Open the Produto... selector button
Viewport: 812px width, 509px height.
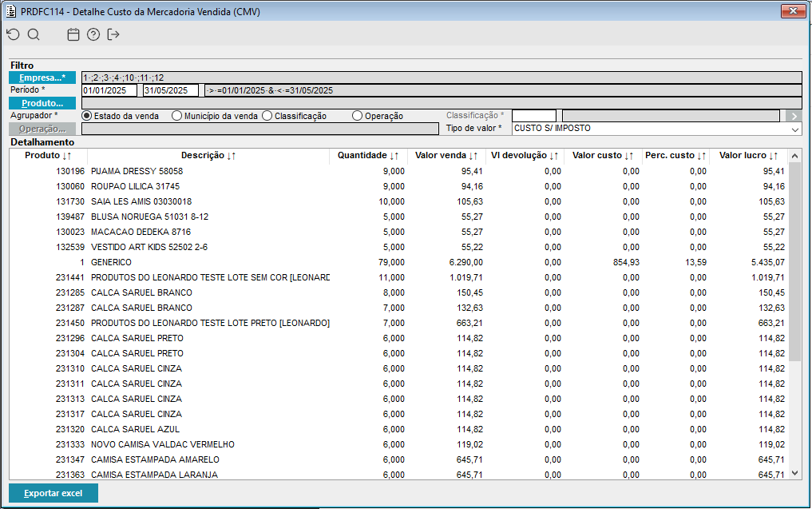[42, 103]
